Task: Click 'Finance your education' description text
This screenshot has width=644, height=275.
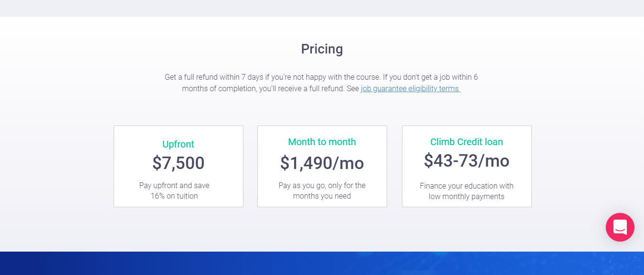Action: [x=466, y=190]
